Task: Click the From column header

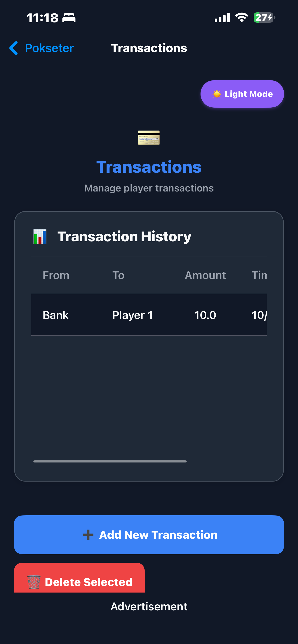Action: click(x=56, y=275)
